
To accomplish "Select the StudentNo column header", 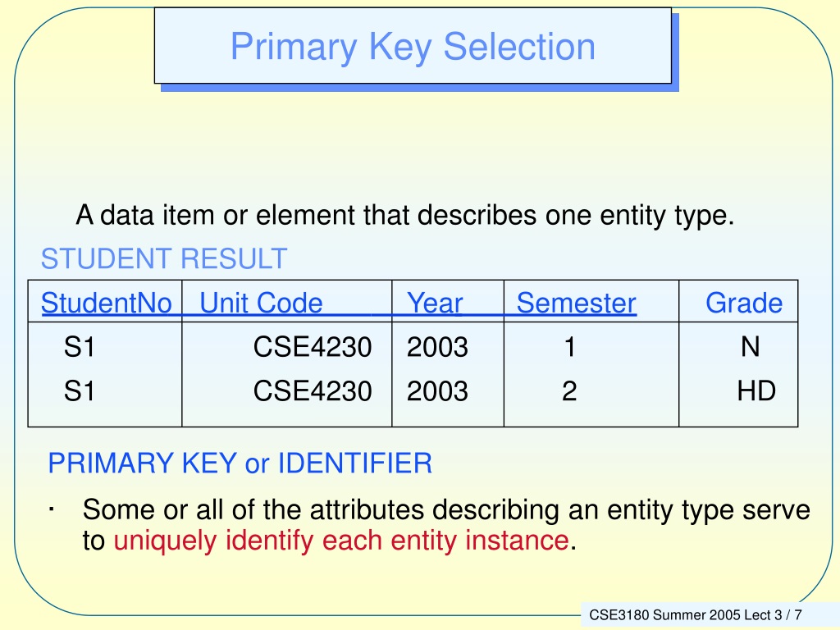I will point(107,303).
